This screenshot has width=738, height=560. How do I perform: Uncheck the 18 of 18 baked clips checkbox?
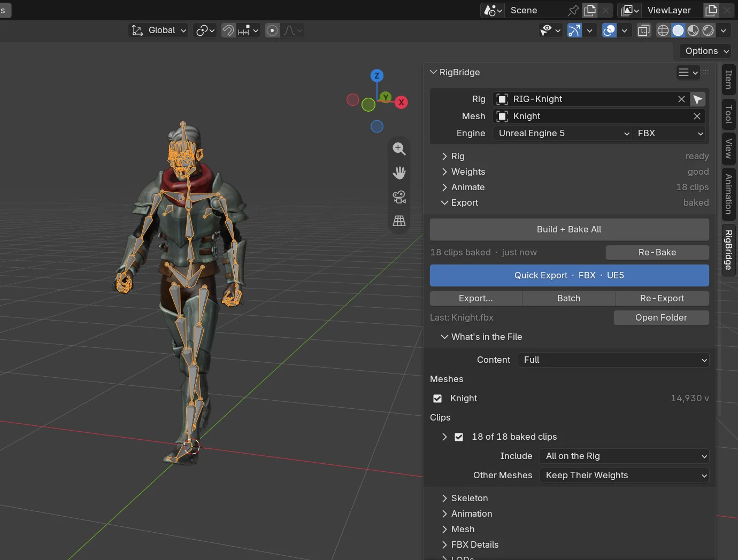pyautogui.click(x=459, y=437)
